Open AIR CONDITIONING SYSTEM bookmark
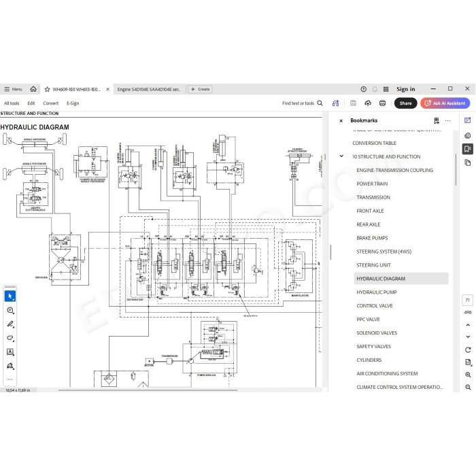 tap(387, 374)
